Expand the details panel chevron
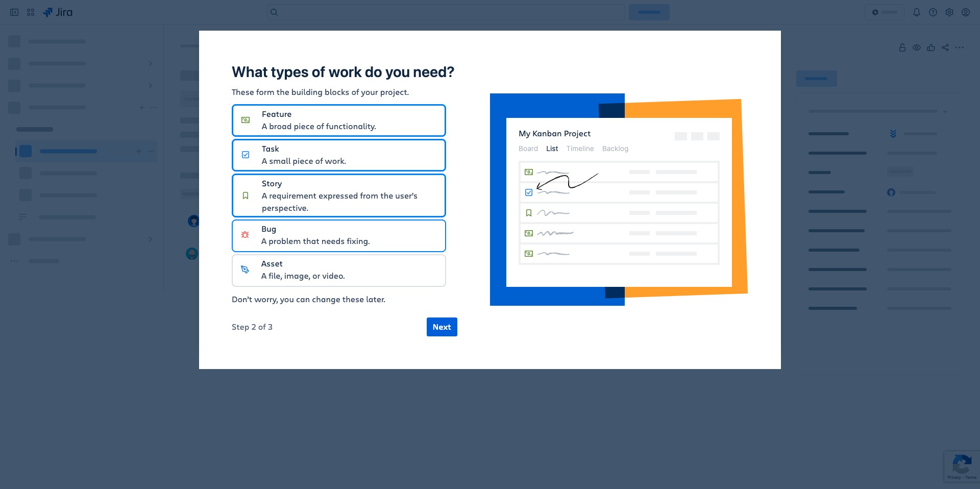 [x=945, y=111]
